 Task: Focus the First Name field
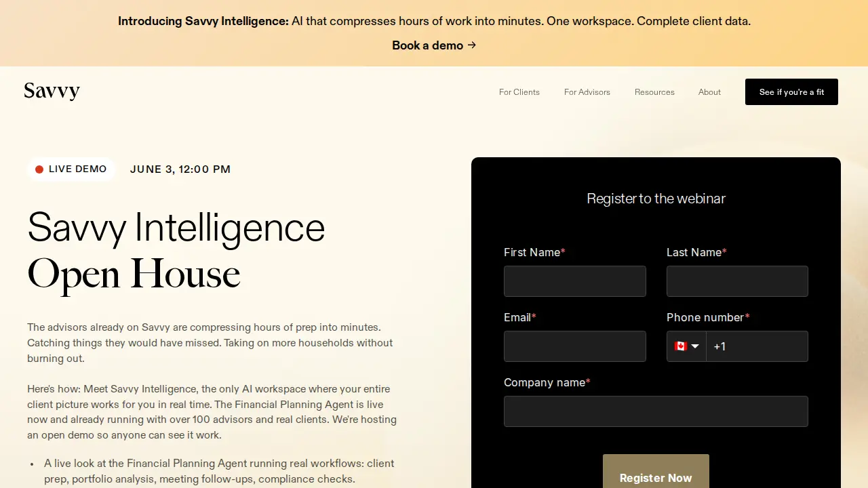tap(575, 281)
